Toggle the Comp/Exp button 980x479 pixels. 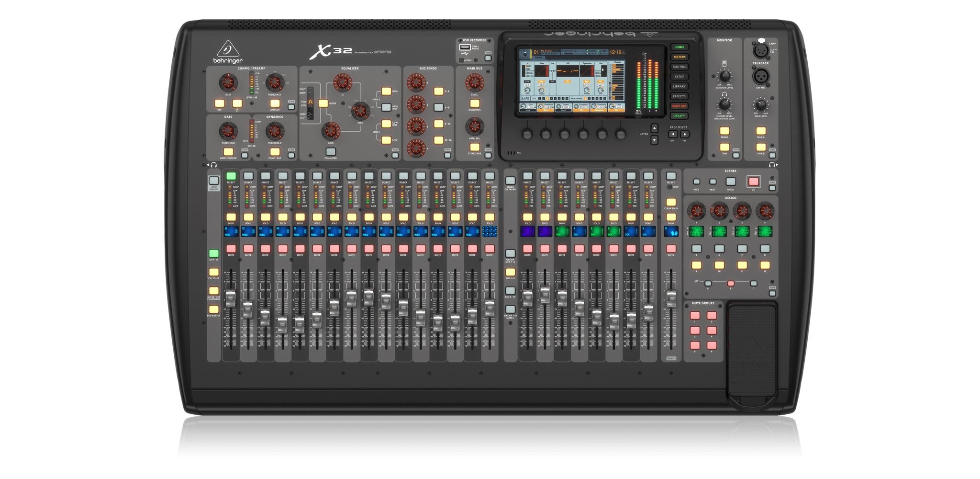[x=275, y=152]
